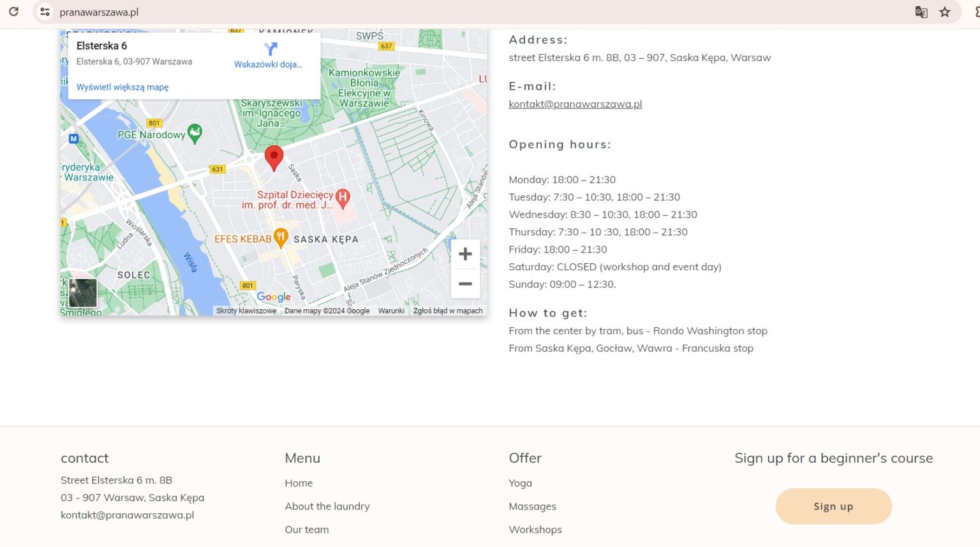Reload the page
Screen dimensions: 980x547
13,11
